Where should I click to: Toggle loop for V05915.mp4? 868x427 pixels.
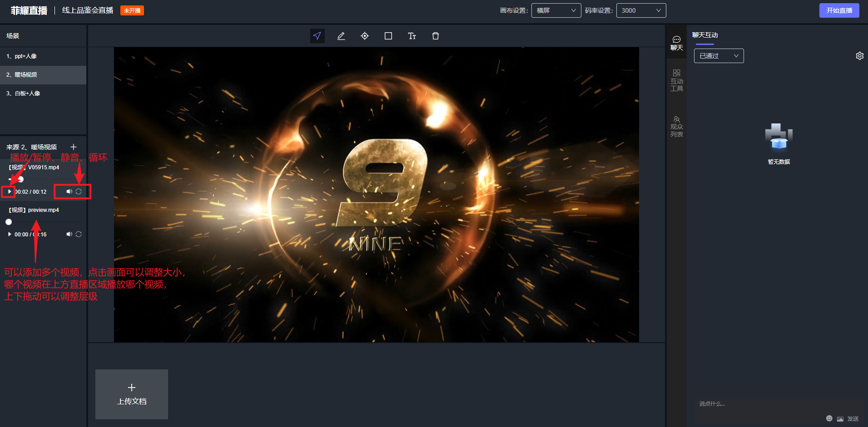click(x=79, y=191)
